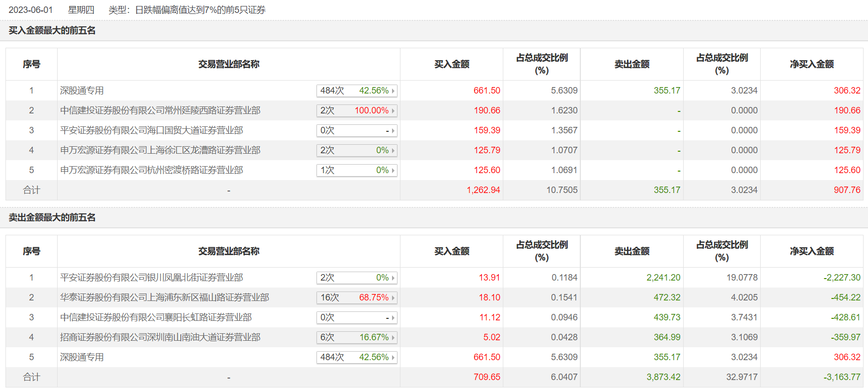Expand the 2次 100.00% stats box

[x=357, y=110]
